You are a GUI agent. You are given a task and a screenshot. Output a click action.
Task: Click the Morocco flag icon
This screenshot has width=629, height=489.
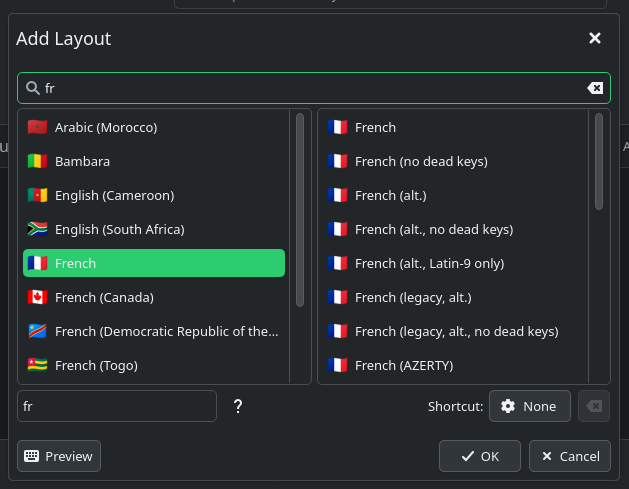[x=38, y=127]
